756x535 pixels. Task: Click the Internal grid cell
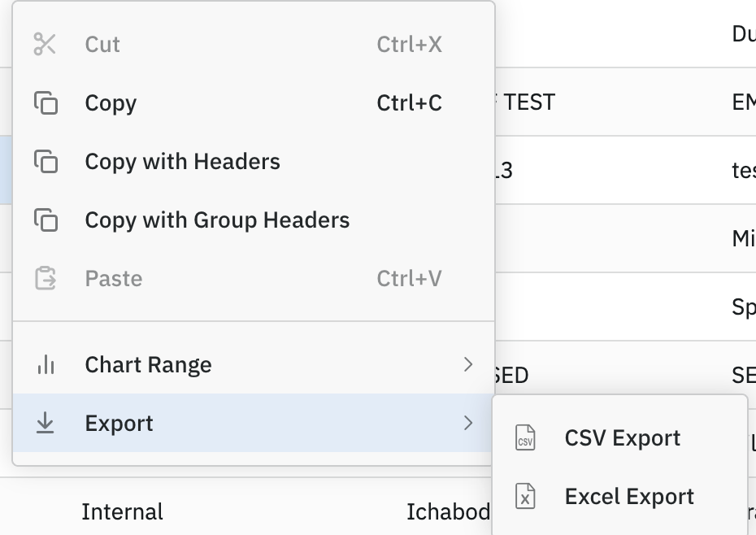[x=122, y=512]
